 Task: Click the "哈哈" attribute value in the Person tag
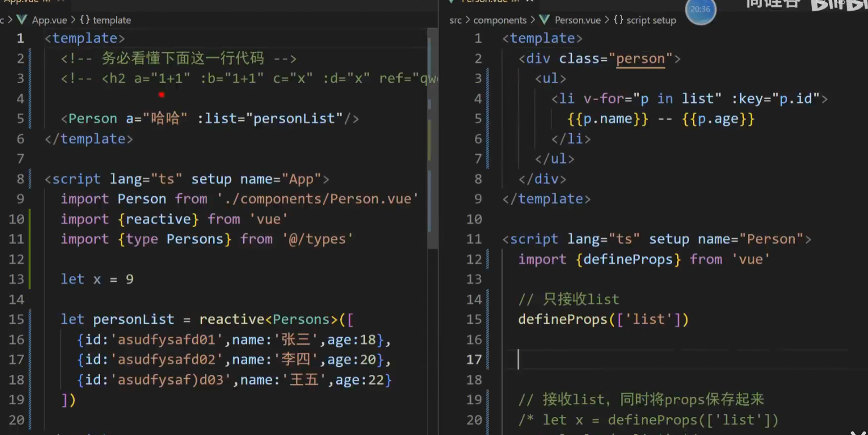click(166, 119)
